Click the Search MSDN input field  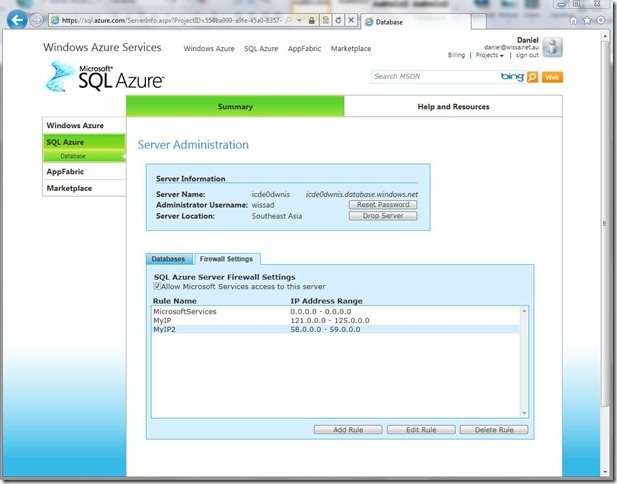pos(435,77)
